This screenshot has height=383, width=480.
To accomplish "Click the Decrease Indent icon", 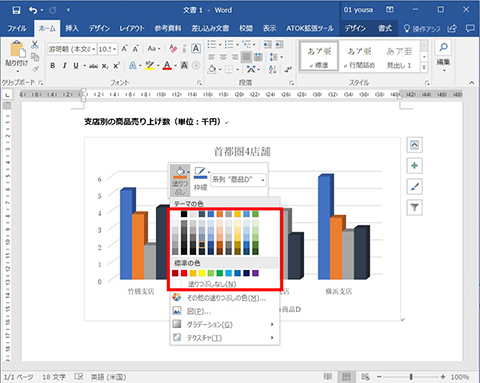I will click(267, 44).
